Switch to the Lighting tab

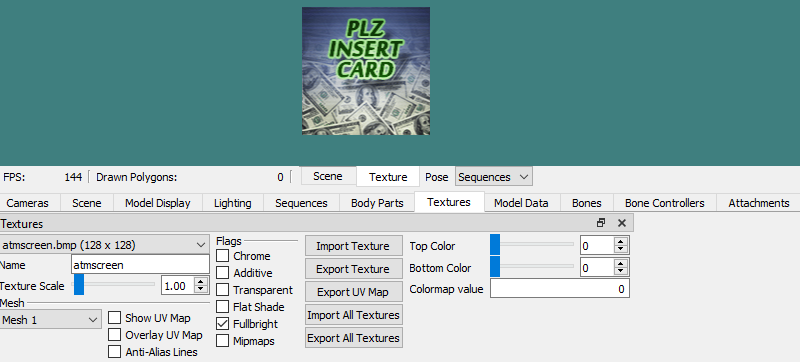tap(233, 203)
